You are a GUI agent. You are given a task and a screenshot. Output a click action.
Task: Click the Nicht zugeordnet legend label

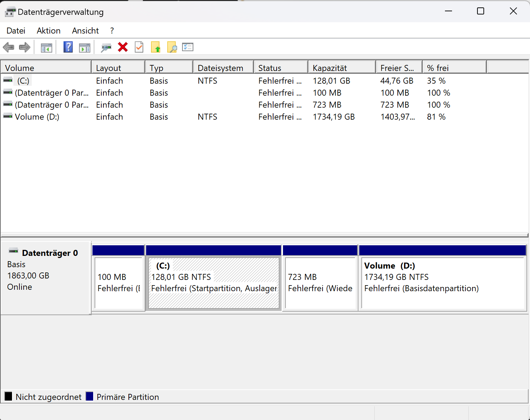click(49, 397)
